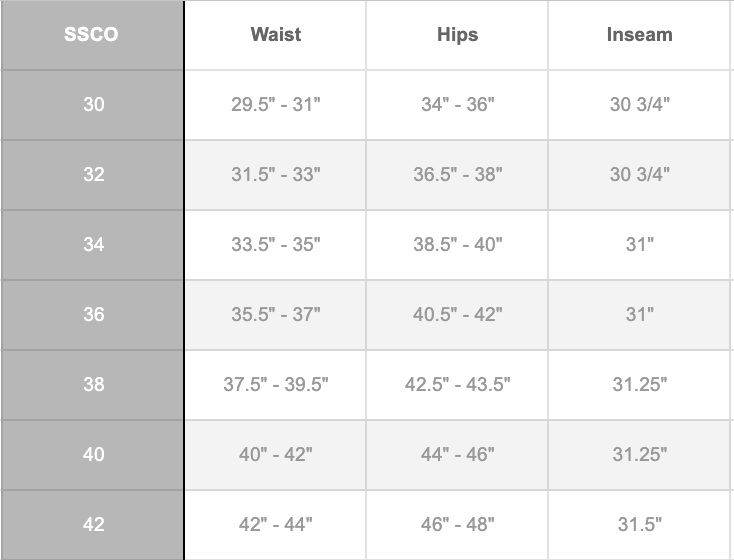The height and width of the screenshot is (560, 734).
Task: Select the size 40 row label
Action: tap(93, 454)
